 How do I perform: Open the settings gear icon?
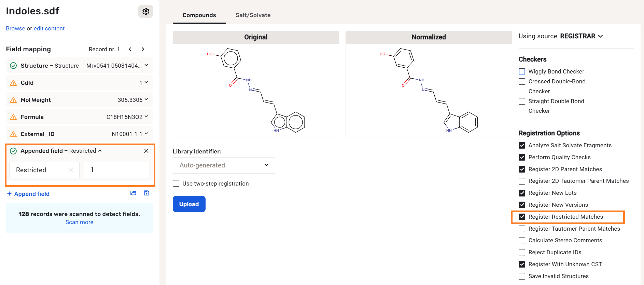click(x=146, y=11)
